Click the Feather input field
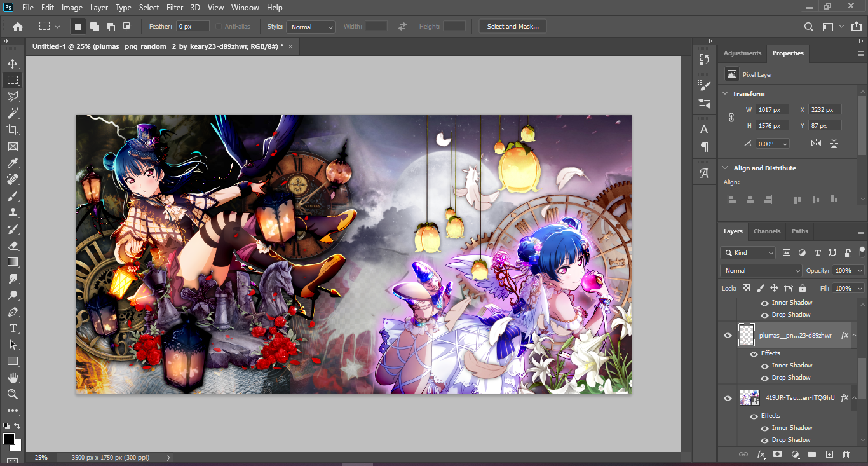The height and width of the screenshot is (466, 868). [193, 27]
